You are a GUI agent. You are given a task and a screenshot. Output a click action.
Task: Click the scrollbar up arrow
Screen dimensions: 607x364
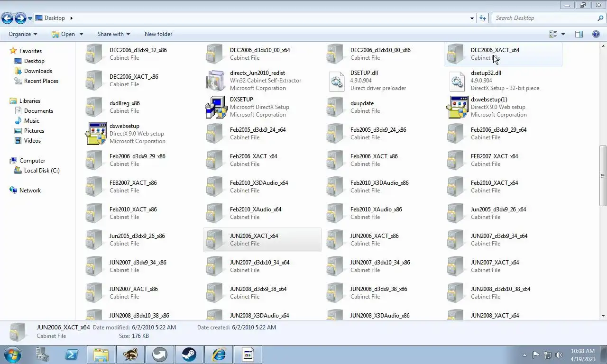[x=603, y=45]
